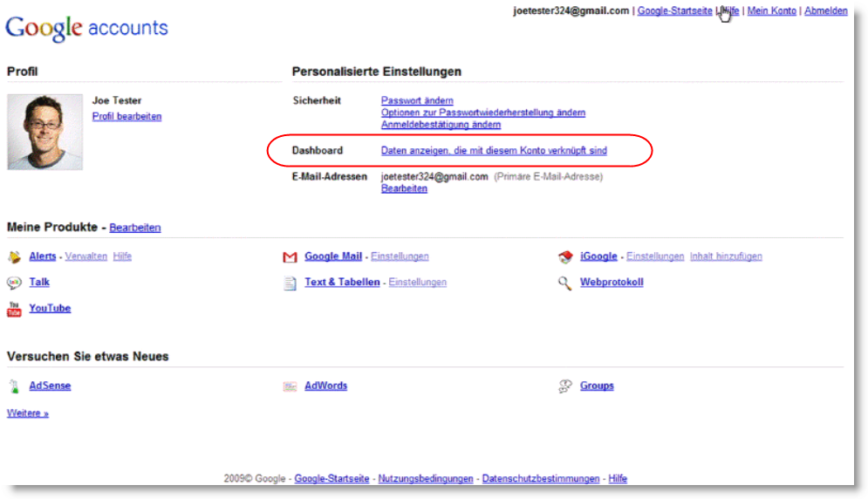Open the Text & Tabellen link
Image resolution: width=868 pixels, height=499 pixels.
tap(342, 282)
